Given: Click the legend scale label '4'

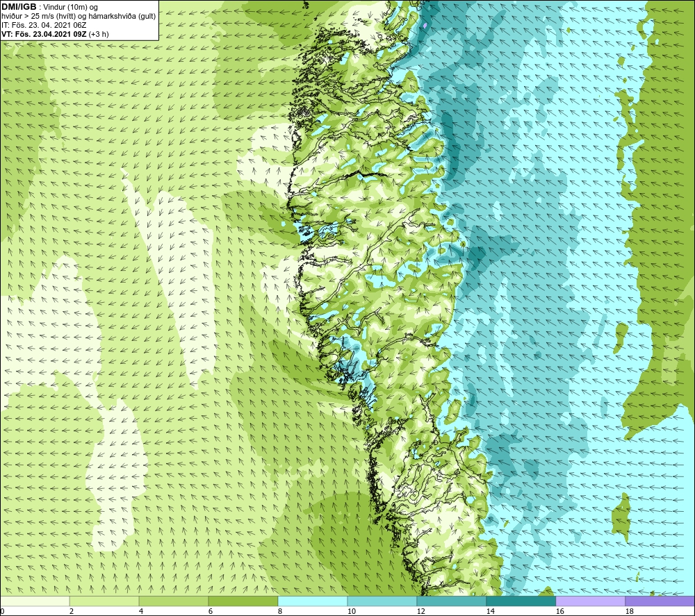Looking at the screenshot, I should pos(141,612).
